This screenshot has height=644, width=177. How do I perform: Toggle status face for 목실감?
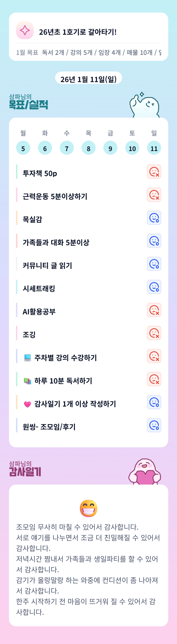coord(154,218)
